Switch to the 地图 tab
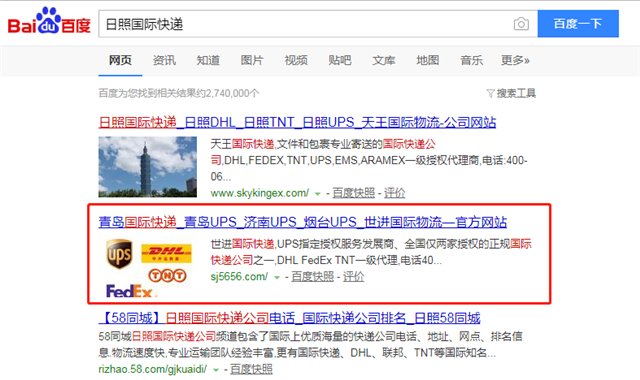Viewport: 640px width, 380px height. (427, 60)
